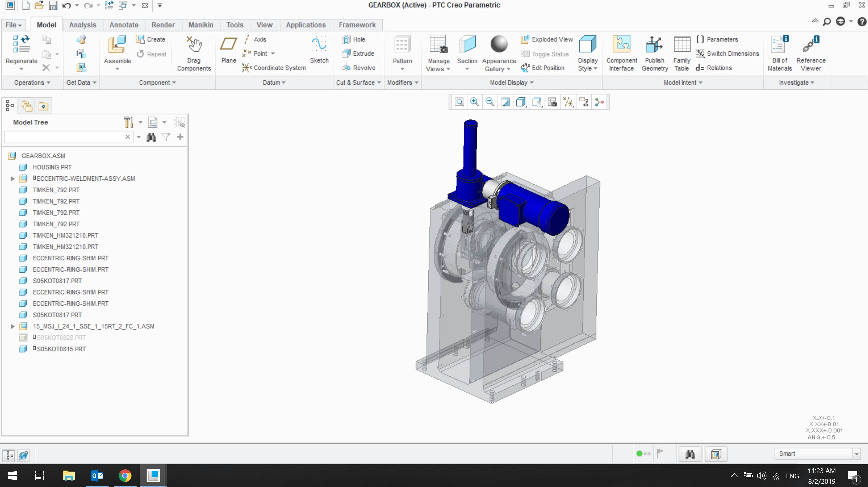The image size is (868, 487).
Task: Open the Model Intent group dropdown
Action: pos(683,82)
